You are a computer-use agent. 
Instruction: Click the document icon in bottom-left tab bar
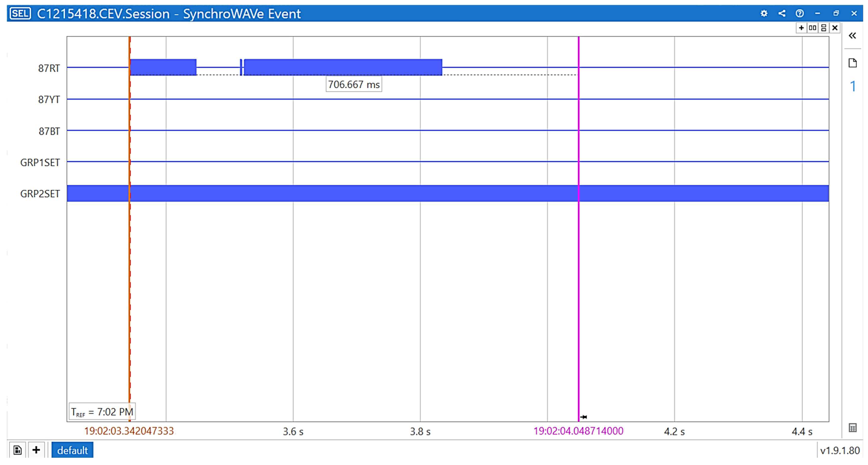18,450
